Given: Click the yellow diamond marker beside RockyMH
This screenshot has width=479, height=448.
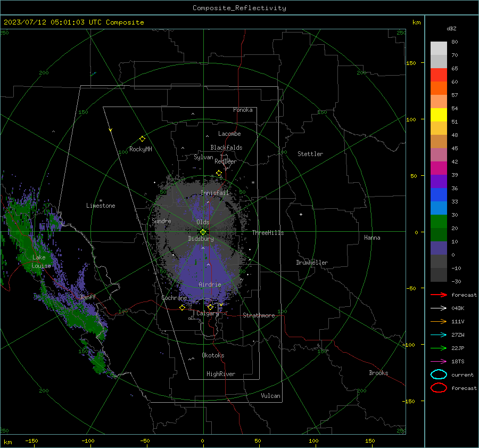Looking at the screenshot, I should [x=142, y=139].
